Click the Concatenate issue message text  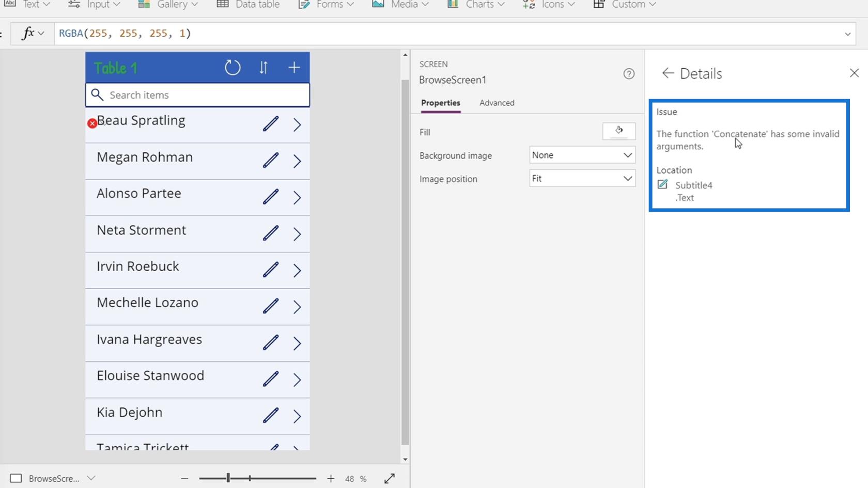tap(748, 140)
